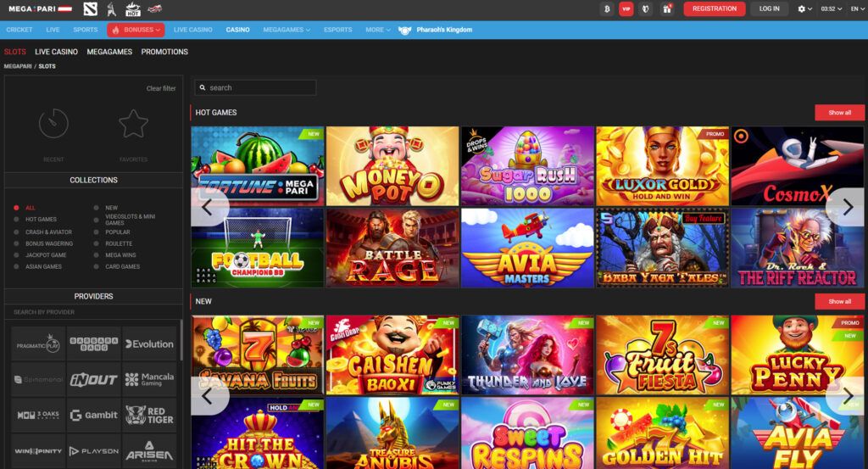Image resolution: width=868 pixels, height=469 pixels.
Task: Select the Hot Games collection filter
Action: (x=36, y=220)
